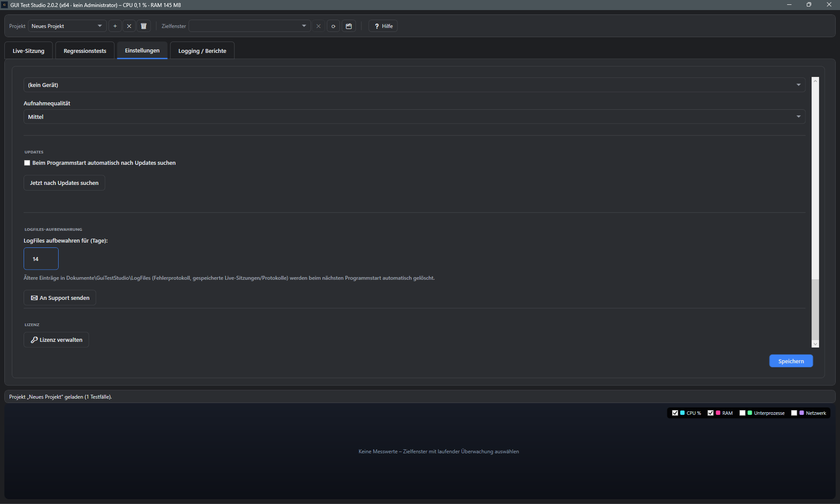
Task: Close the GUI Test Studio window
Action: (x=829, y=5)
